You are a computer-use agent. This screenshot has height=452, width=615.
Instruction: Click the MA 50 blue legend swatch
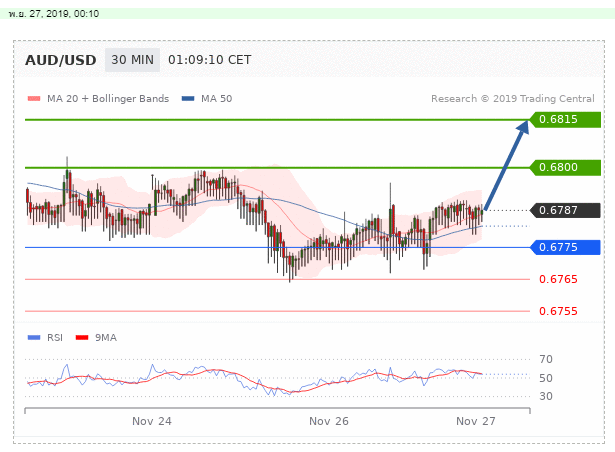(x=188, y=98)
